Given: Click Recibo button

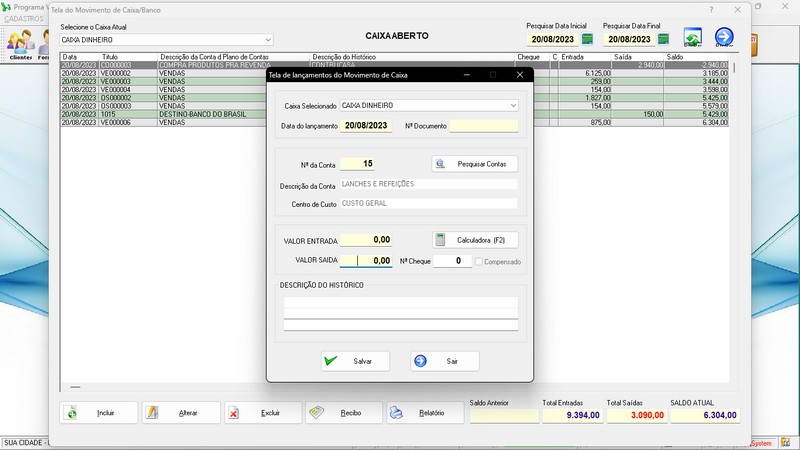Looking at the screenshot, I should pyautogui.click(x=343, y=412).
